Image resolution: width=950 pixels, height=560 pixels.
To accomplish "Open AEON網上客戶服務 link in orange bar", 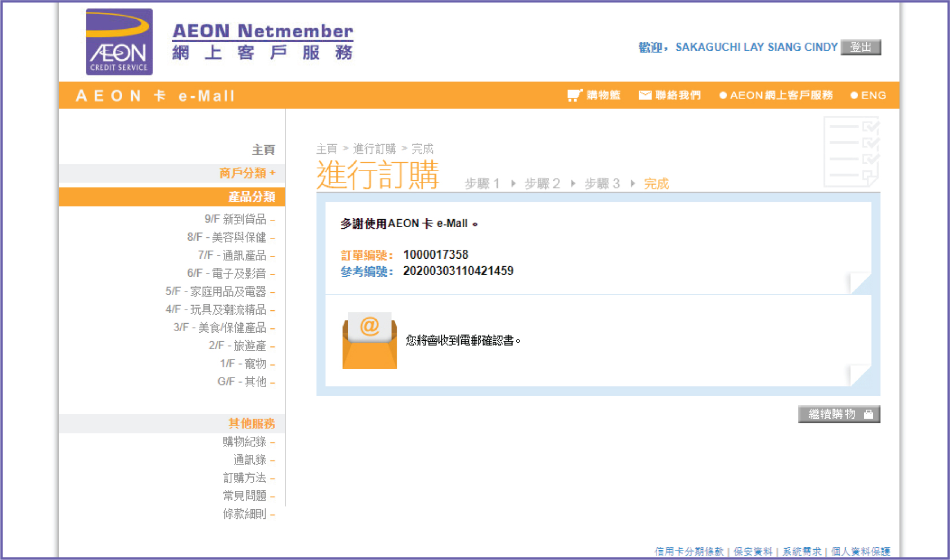I will (776, 95).
